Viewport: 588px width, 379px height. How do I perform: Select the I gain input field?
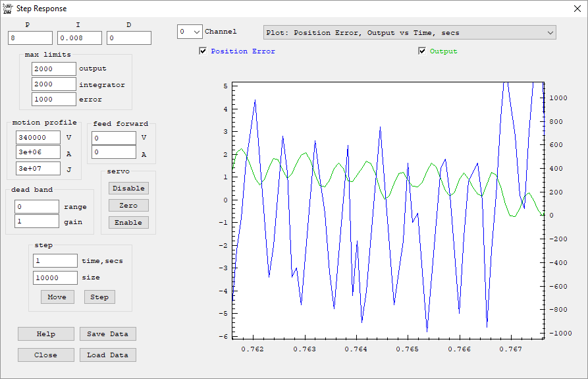(x=80, y=38)
